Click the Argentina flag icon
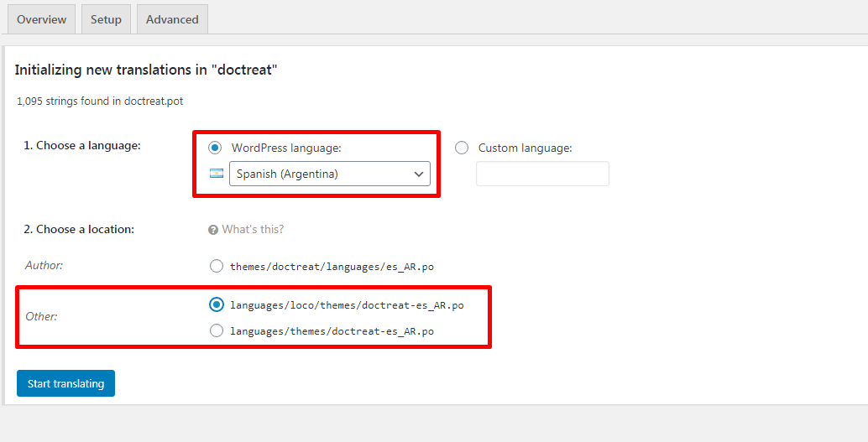 (217, 174)
